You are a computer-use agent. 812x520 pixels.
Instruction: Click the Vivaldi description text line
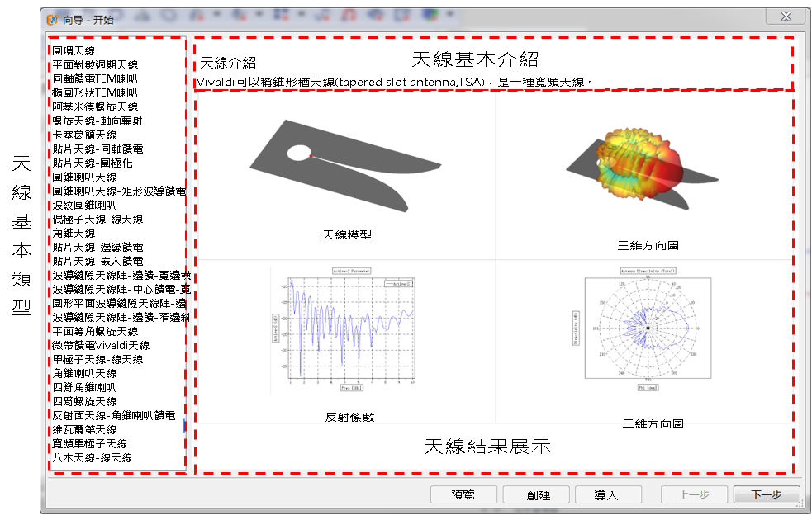(393, 83)
